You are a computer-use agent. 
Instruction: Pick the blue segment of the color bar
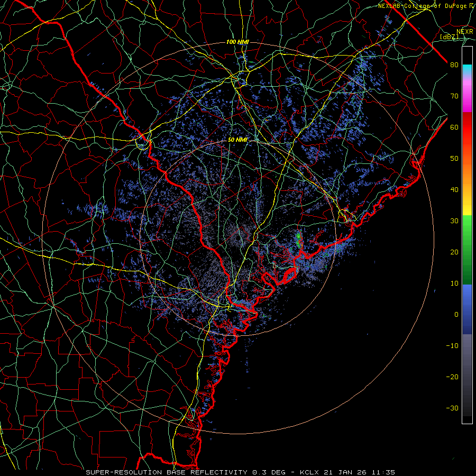[467, 309]
